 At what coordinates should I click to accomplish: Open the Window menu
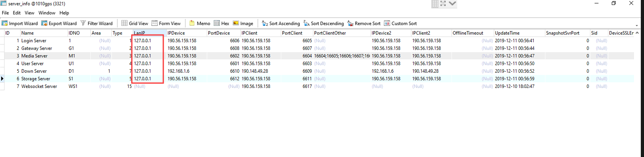pyautogui.click(x=47, y=13)
